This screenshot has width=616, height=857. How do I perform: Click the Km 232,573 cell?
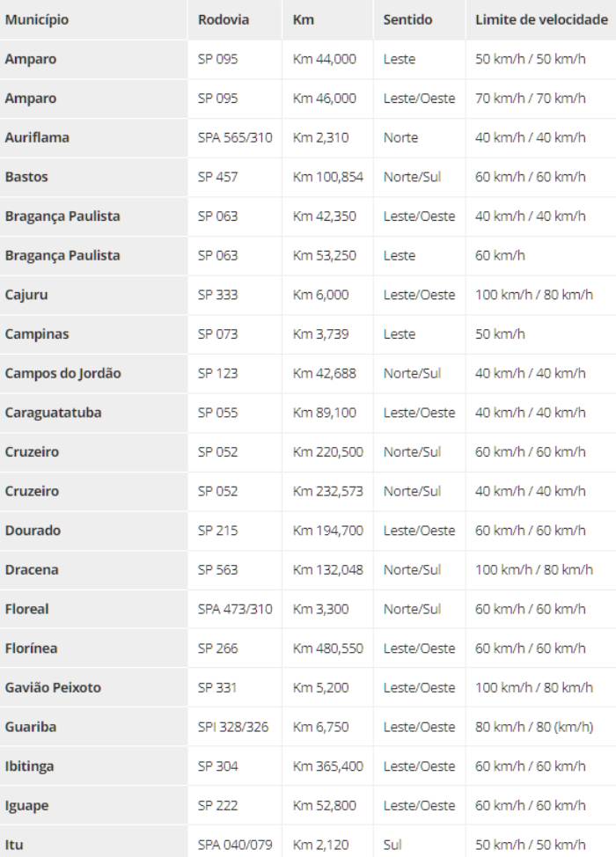coord(327,491)
